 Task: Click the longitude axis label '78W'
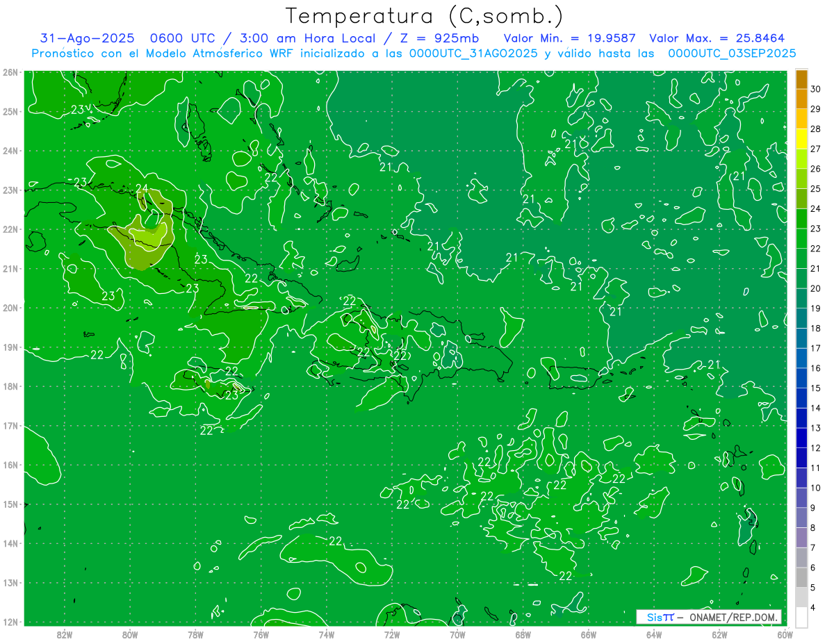(x=195, y=634)
